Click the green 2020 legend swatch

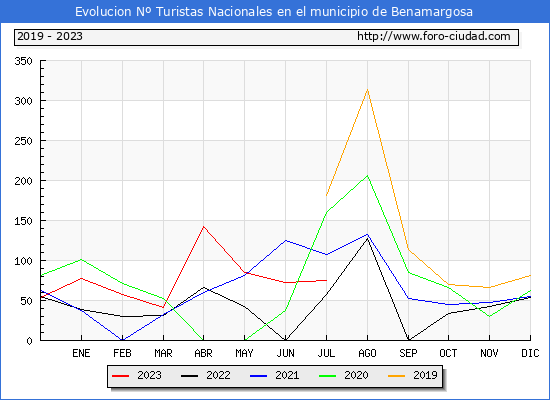(327, 376)
